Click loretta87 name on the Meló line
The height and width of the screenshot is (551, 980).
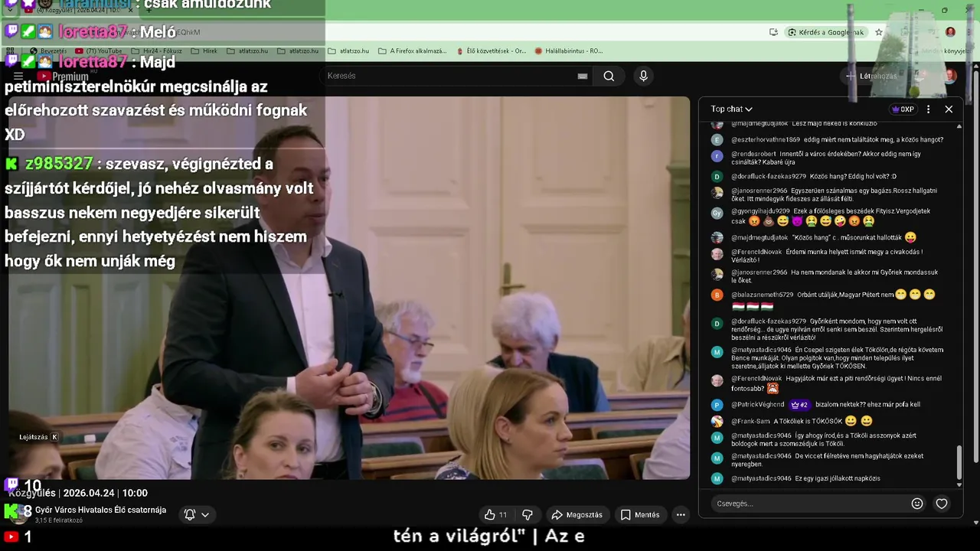coord(93,32)
